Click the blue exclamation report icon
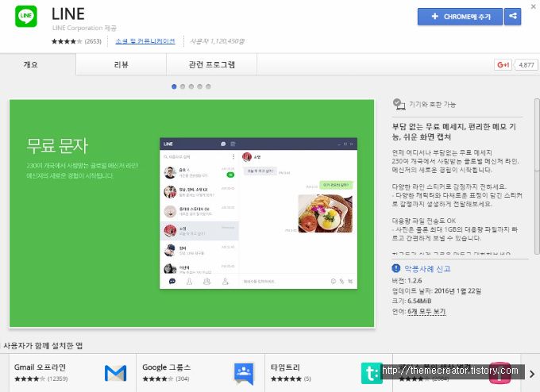The width and height of the screenshot is (540, 392). pyautogui.click(x=396, y=268)
